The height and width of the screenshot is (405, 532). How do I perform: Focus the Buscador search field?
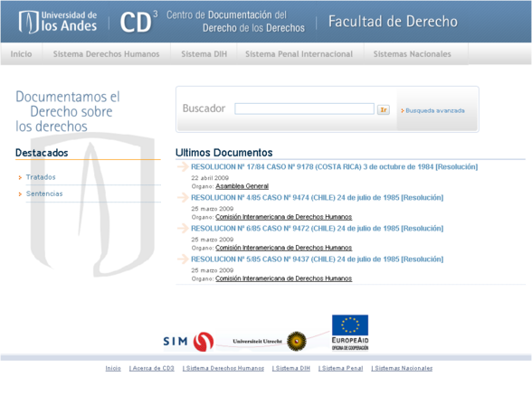(304, 108)
